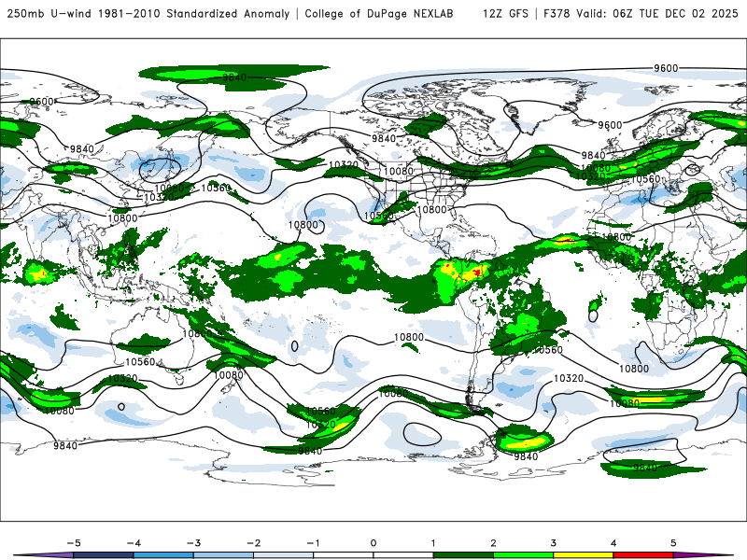Click the colorbar tick label "-2"
This screenshot has height=560, width=747.
click(x=253, y=543)
